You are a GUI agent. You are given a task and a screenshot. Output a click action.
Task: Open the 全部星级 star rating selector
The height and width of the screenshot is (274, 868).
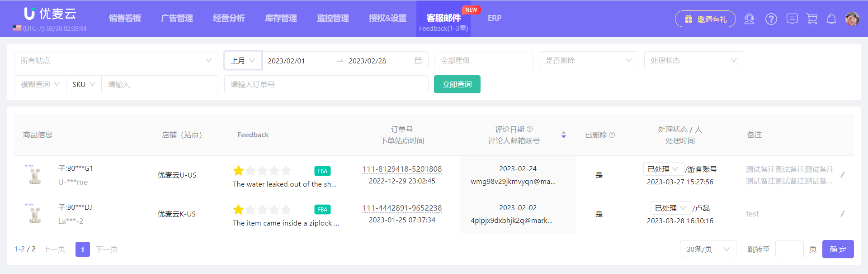coord(483,60)
